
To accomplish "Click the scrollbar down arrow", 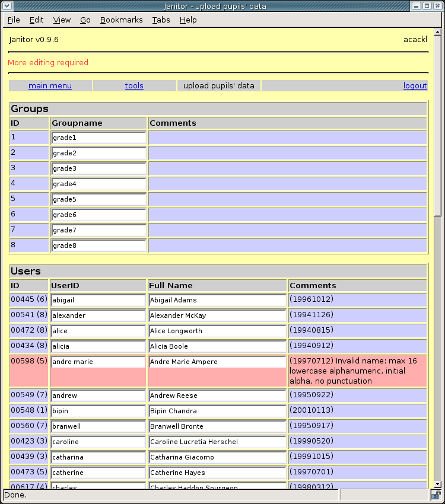I will click(437, 484).
